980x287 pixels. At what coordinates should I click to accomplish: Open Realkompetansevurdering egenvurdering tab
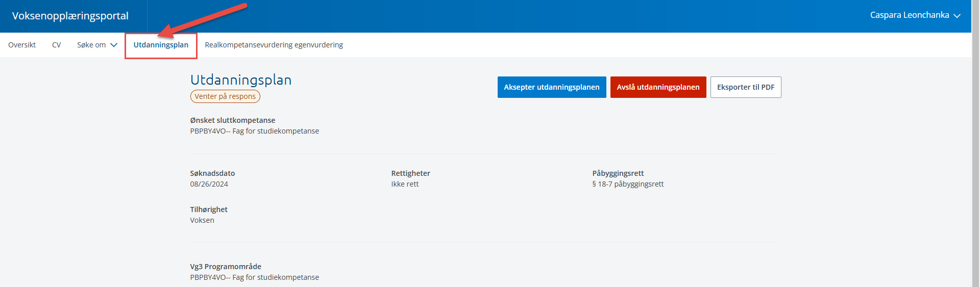point(274,45)
